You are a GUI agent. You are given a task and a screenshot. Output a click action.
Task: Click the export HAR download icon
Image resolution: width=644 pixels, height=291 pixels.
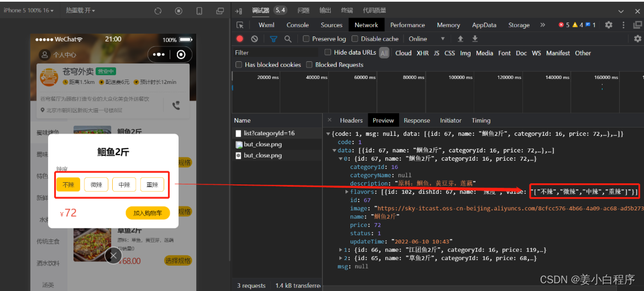point(475,39)
